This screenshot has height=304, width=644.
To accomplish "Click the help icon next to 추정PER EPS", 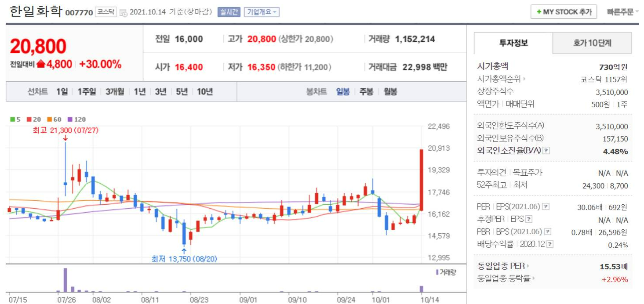I will point(529,219).
